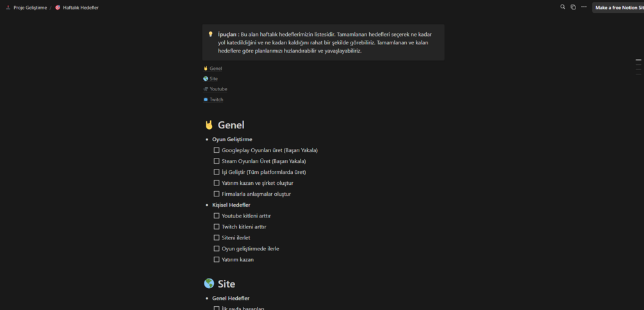Select Haftalık Hedefler breadcrumb title

click(x=80, y=8)
